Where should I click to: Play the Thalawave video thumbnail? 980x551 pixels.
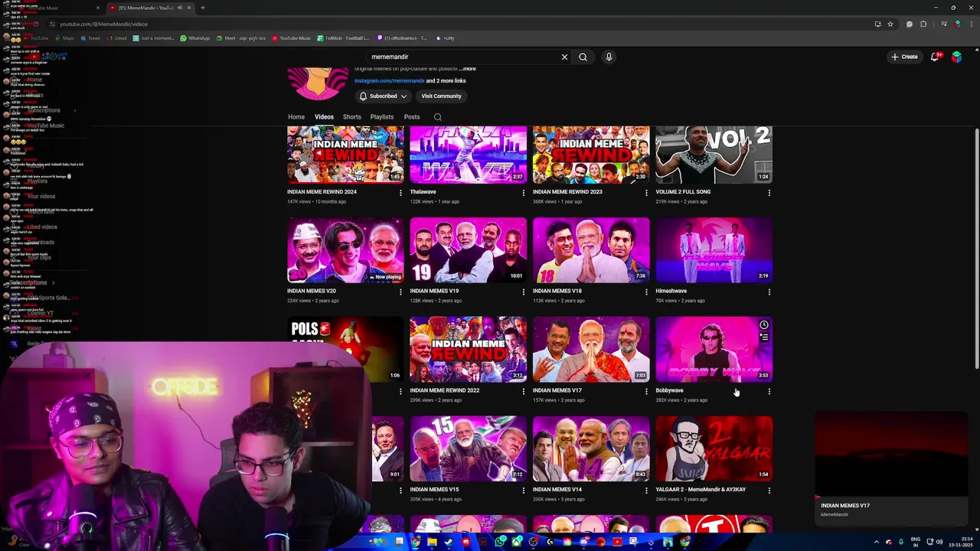coord(468,155)
